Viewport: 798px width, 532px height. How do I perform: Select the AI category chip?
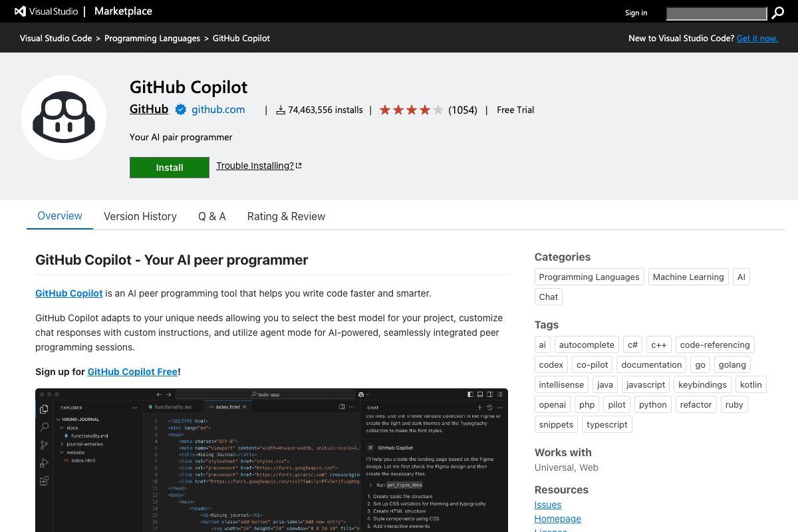click(741, 277)
